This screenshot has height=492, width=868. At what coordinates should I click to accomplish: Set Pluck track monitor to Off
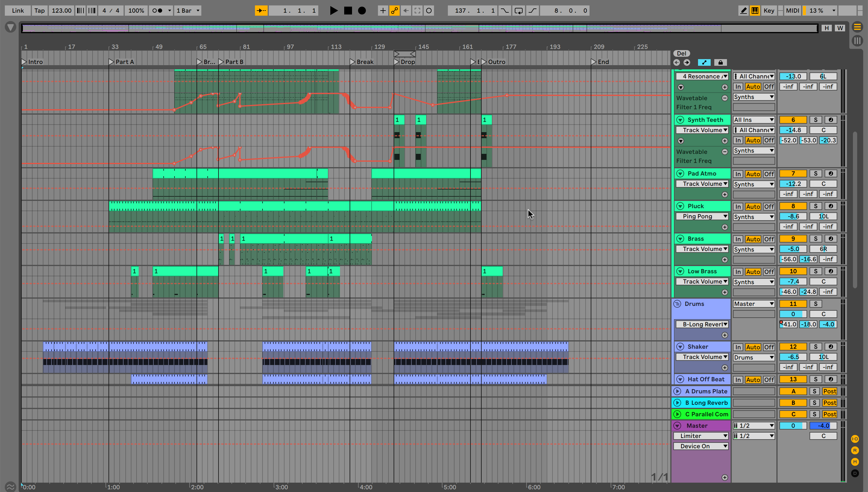[x=769, y=206]
